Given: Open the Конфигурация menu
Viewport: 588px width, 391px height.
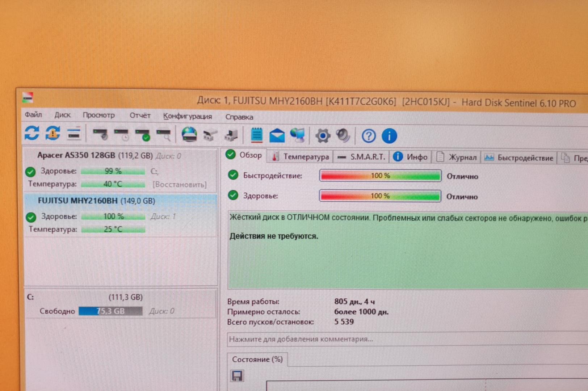Looking at the screenshot, I should pyautogui.click(x=187, y=116).
